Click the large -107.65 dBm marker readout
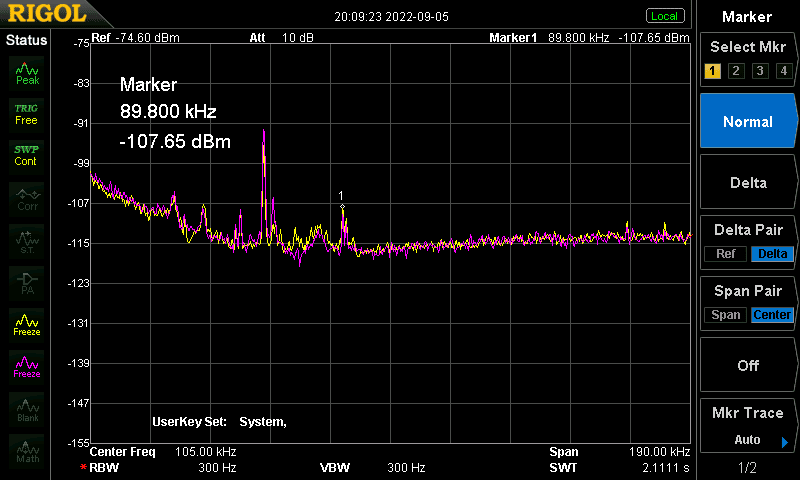 (x=175, y=141)
